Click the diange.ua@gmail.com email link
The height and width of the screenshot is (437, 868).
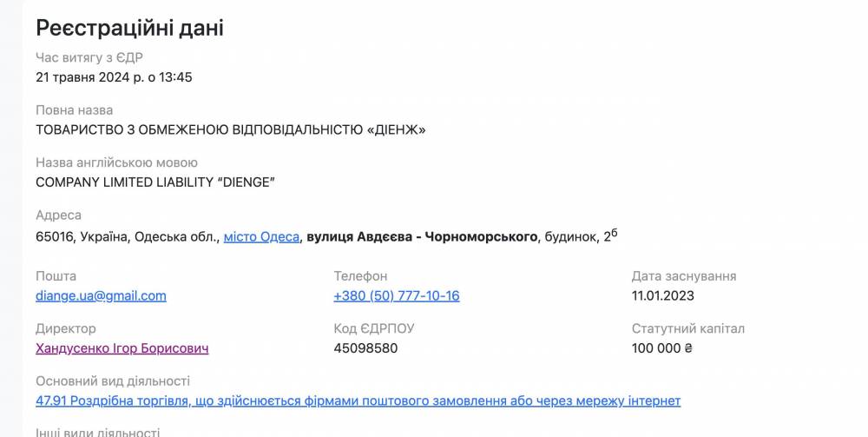click(101, 295)
